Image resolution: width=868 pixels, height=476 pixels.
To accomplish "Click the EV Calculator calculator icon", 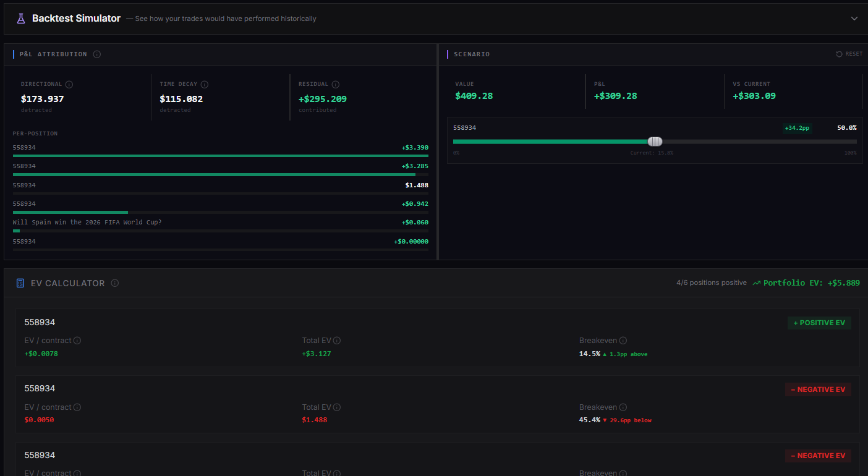I will point(20,283).
